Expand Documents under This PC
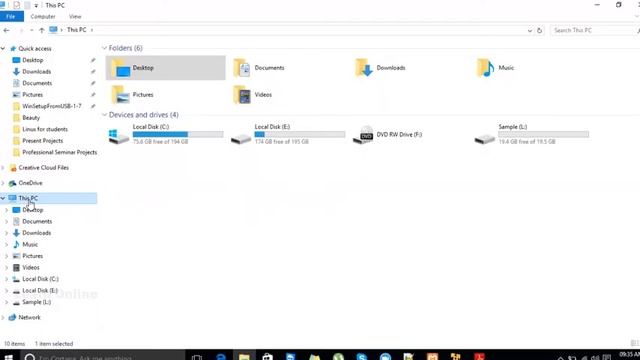The height and width of the screenshot is (360, 640). (7, 221)
